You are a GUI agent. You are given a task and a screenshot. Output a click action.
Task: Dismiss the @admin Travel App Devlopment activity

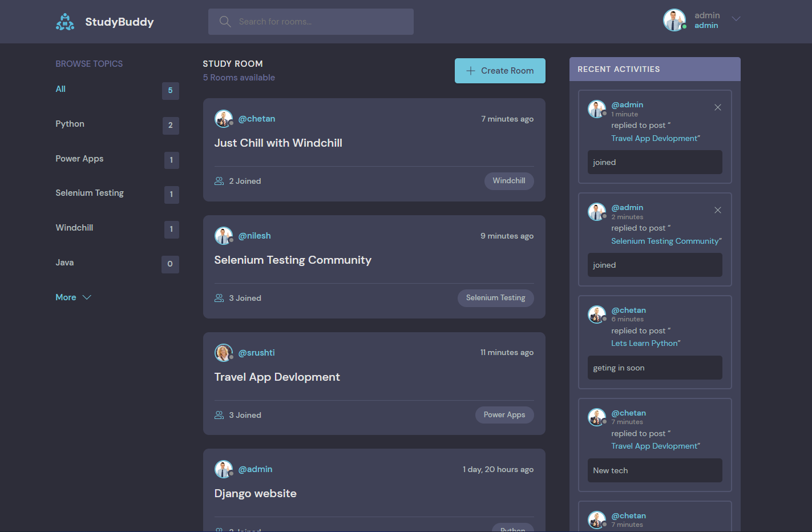click(x=717, y=107)
